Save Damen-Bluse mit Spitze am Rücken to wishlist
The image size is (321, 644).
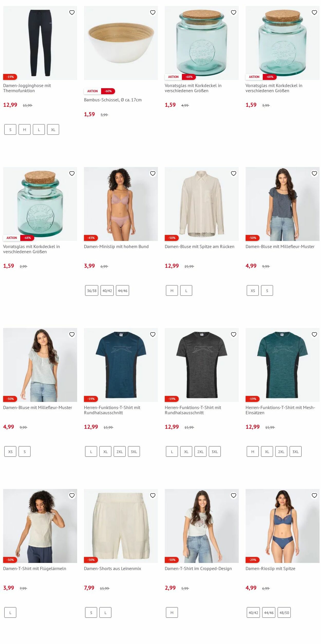click(233, 174)
